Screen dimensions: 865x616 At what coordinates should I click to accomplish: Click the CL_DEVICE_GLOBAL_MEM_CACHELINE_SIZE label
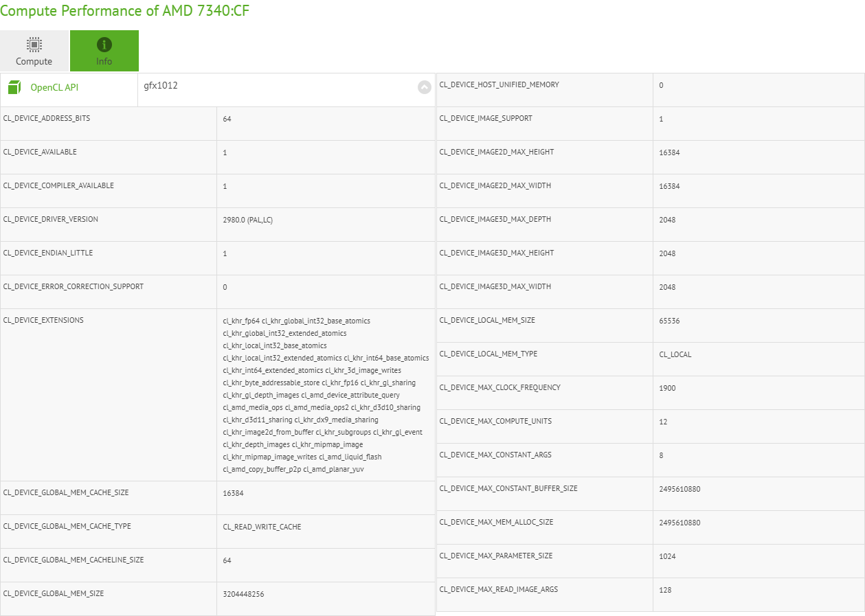click(74, 560)
